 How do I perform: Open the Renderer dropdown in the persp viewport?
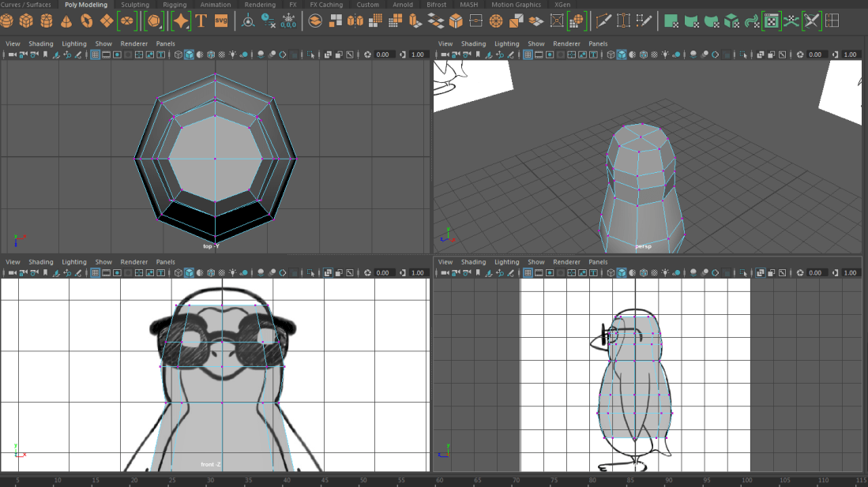[x=566, y=43]
